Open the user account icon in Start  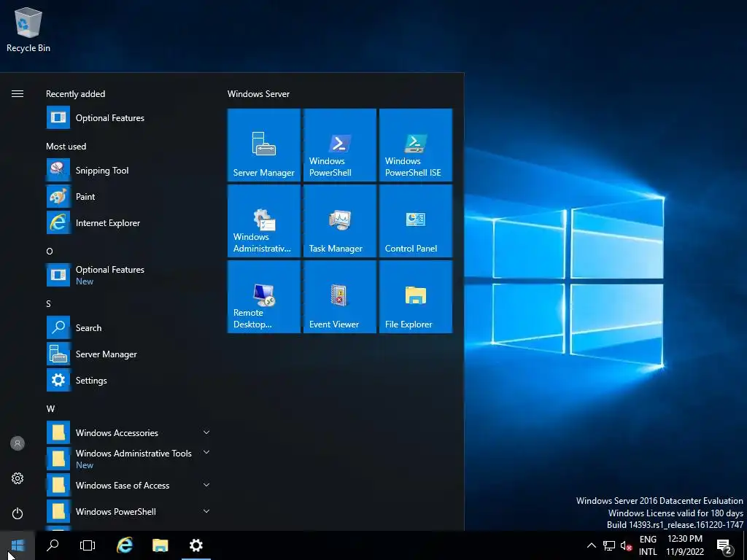coord(18,443)
